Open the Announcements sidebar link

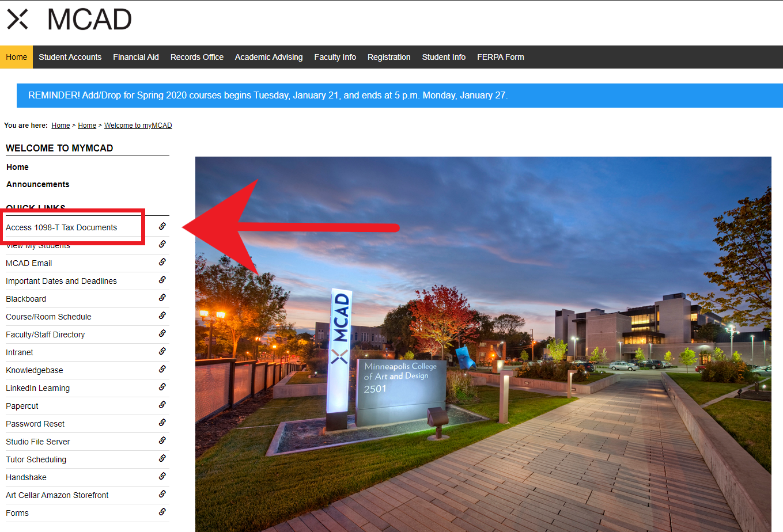pyautogui.click(x=38, y=184)
